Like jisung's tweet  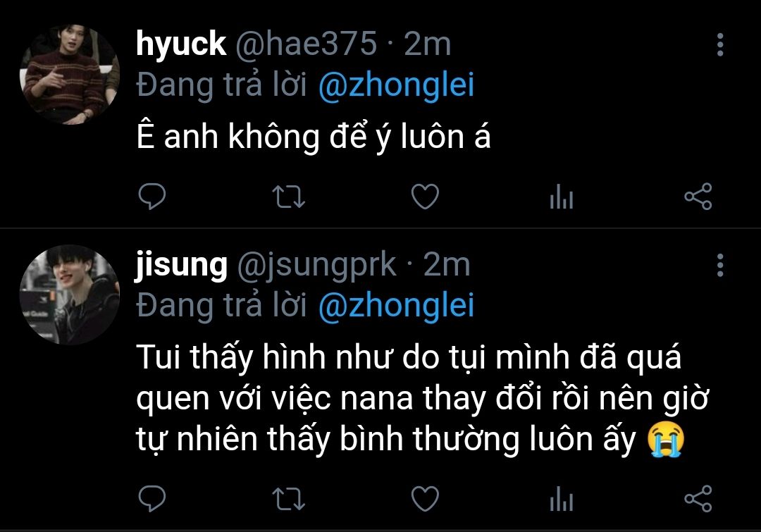(x=425, y=498)
